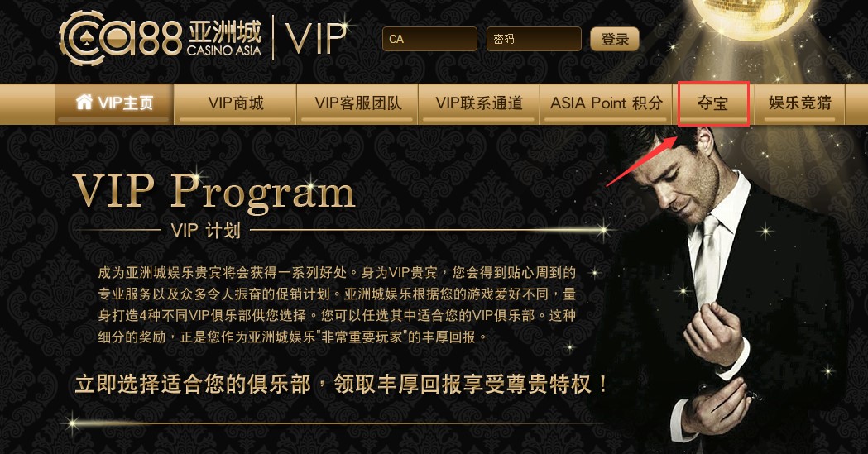The width and height of the screenshot is (868, 454).
Task: Focus the CA username field
Action: 429,39
